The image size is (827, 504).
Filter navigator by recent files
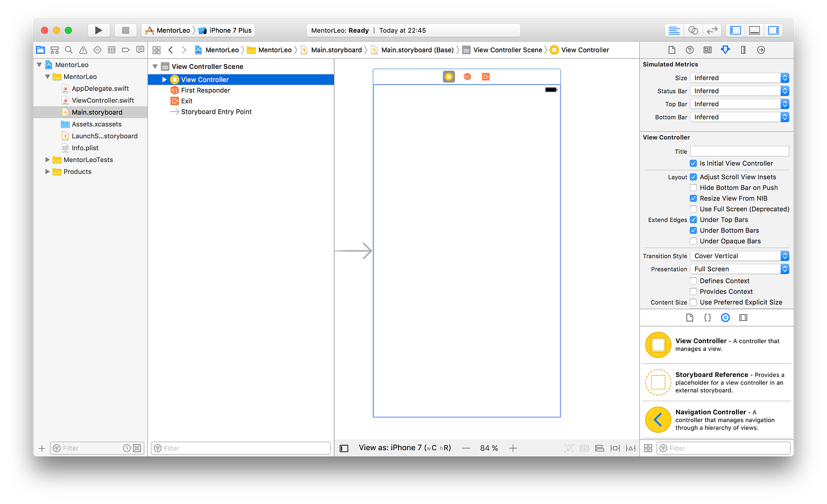pyautogui.click(x=127, y=448)
